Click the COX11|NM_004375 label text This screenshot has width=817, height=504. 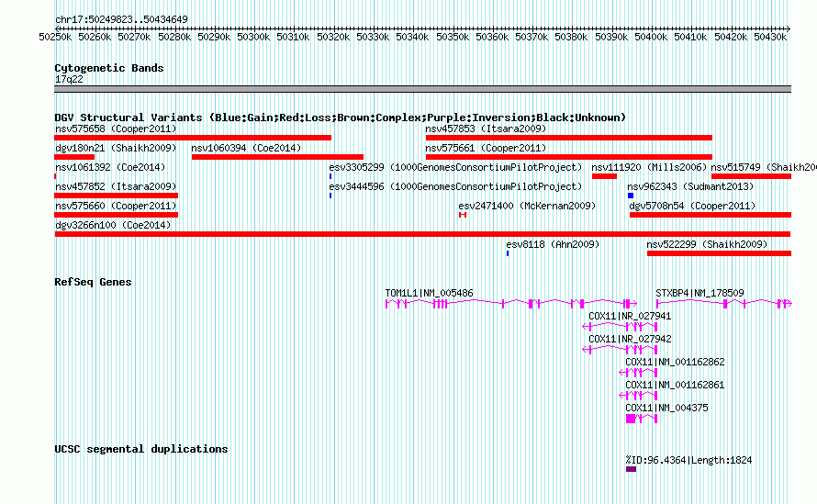click(x=667, y=408)
